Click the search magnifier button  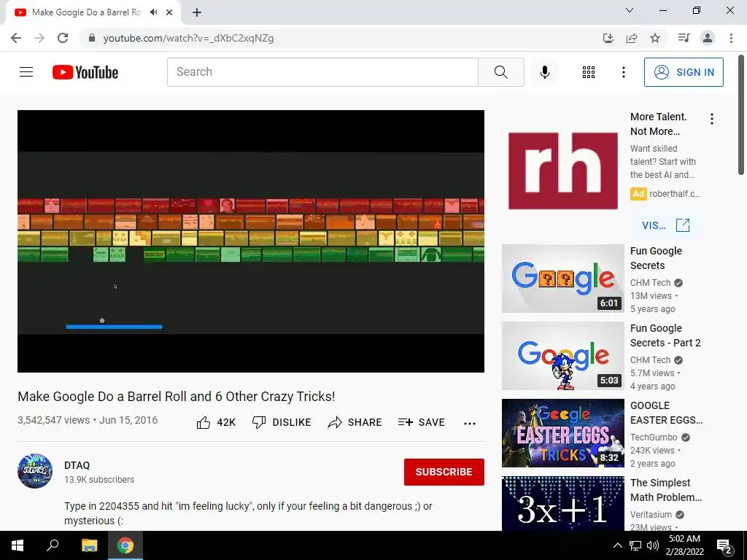point(500,72)
